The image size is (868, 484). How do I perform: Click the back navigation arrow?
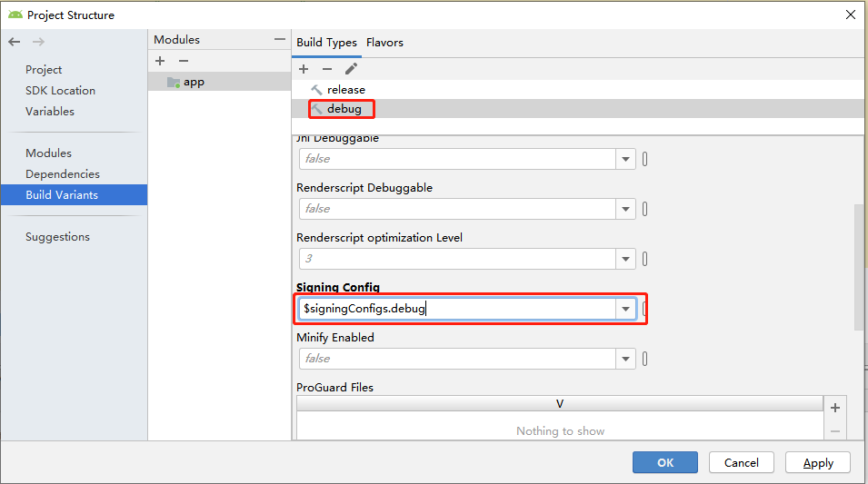(14, 42)
